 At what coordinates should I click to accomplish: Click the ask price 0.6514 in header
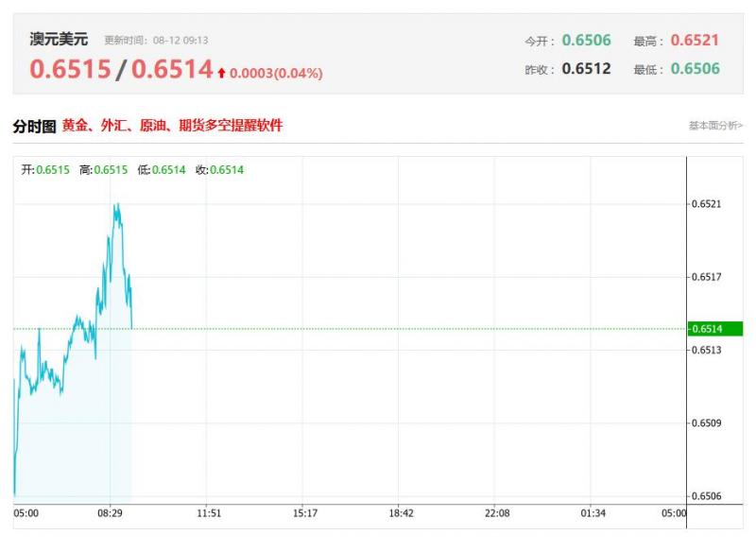click(172, 69)
